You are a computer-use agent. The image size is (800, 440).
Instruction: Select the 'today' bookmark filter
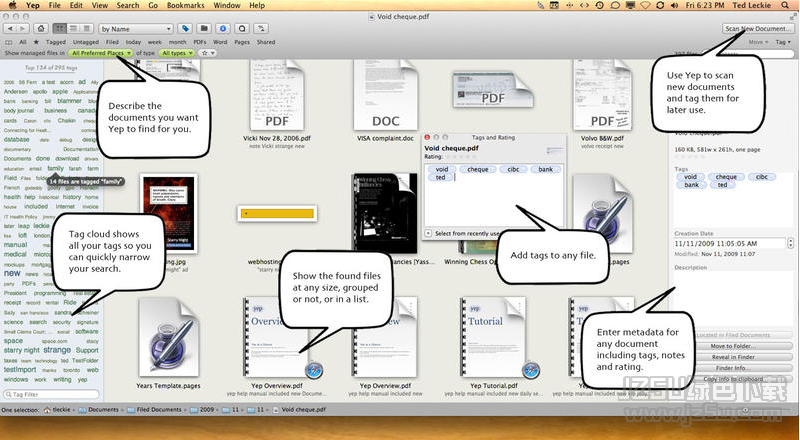pos(133,42)
